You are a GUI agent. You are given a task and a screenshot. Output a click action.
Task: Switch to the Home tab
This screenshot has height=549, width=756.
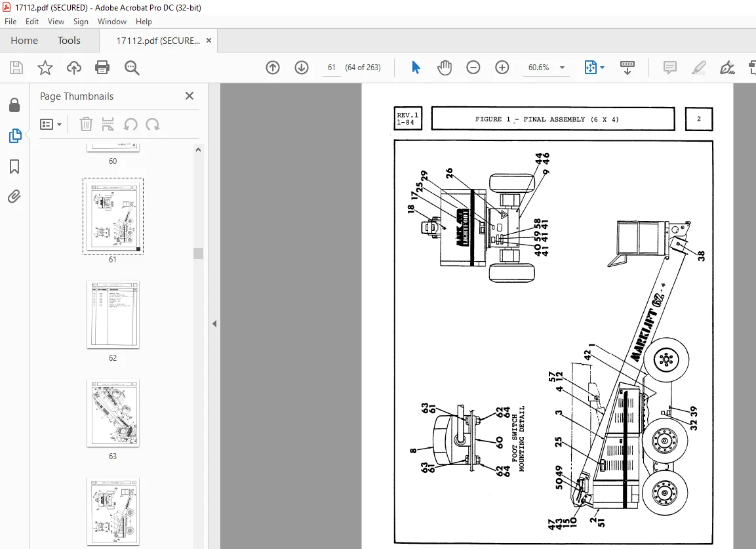(x=24, y=41)
